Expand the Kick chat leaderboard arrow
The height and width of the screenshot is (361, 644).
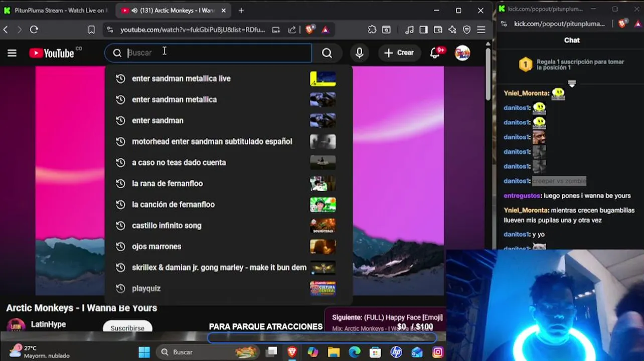point(572,84)
